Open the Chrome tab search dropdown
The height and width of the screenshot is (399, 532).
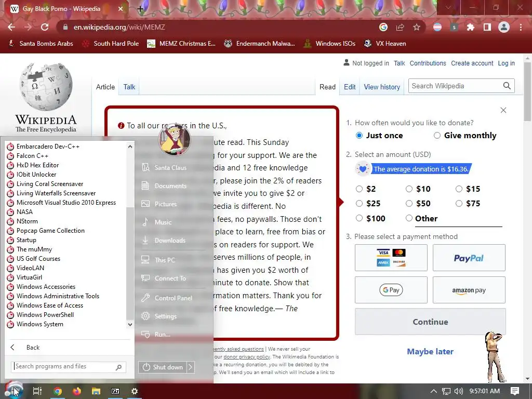point(448,7)
